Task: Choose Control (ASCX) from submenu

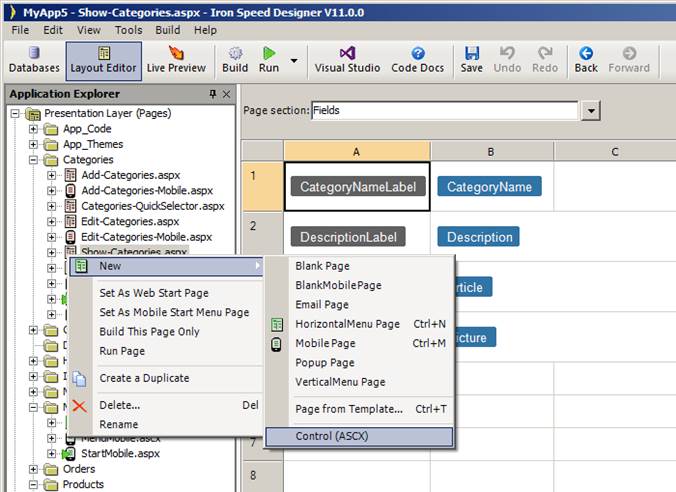Action: [359, 436]
